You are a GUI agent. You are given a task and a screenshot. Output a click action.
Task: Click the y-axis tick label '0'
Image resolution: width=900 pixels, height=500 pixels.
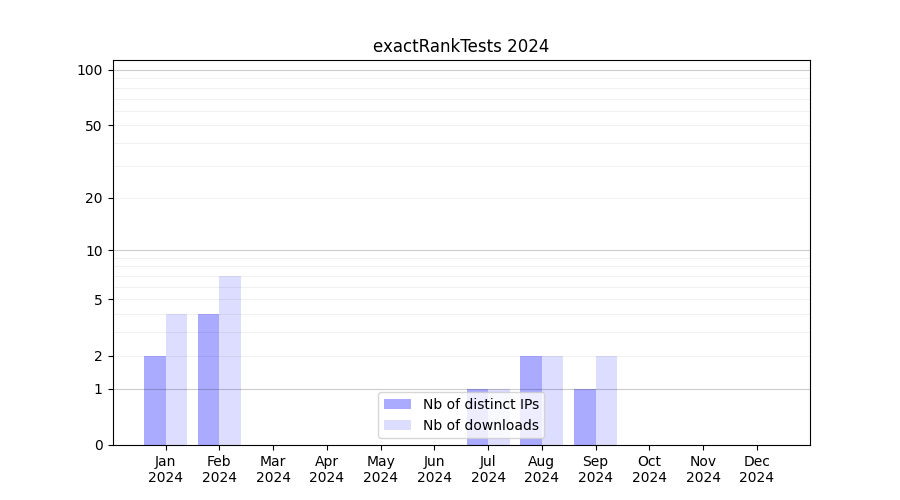(98, 445)
